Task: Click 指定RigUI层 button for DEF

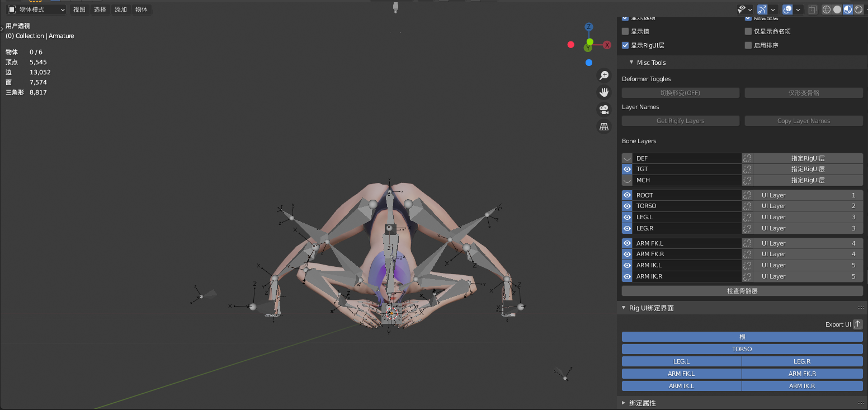Action: (x=808, y=158)
